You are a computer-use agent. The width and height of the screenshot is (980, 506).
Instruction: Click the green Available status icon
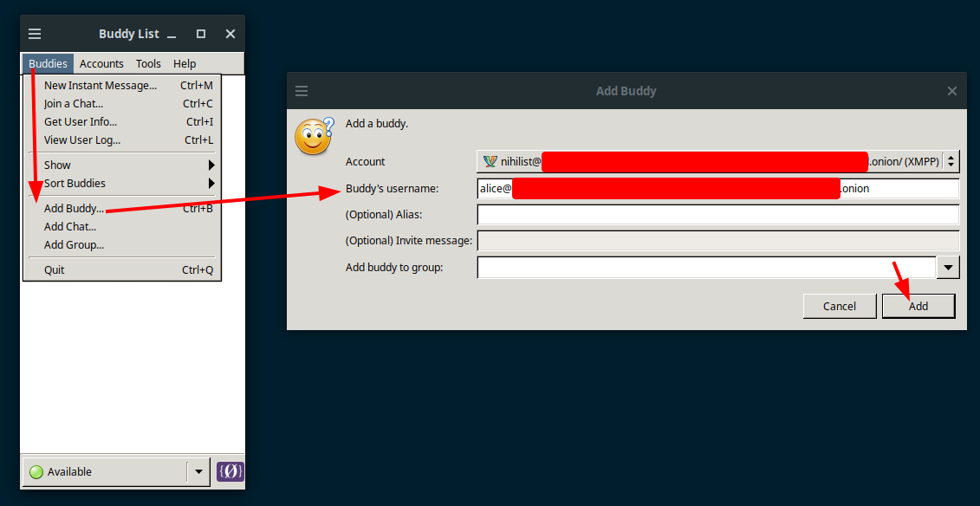(x=36, y=471)
